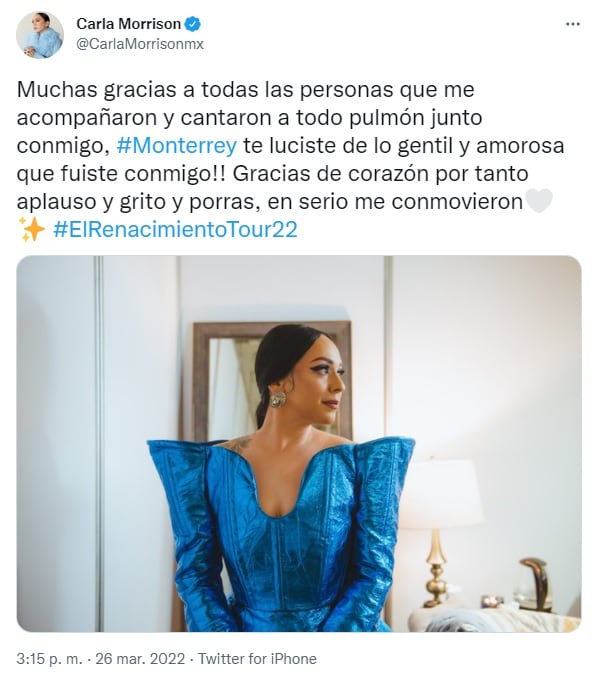
Task: Click the blue metallic dress in photo
Action: [281, 535]
